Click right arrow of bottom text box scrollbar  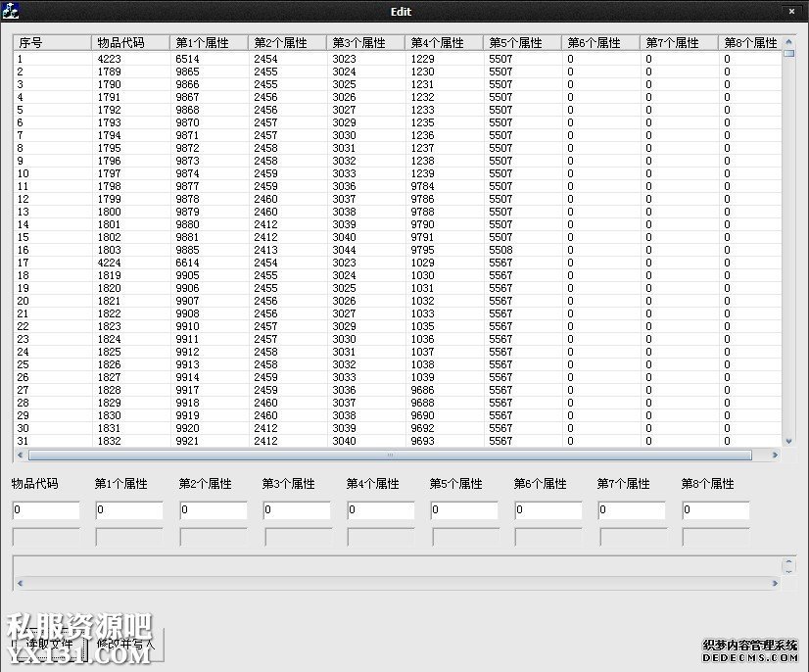click(x=774, y=584)
